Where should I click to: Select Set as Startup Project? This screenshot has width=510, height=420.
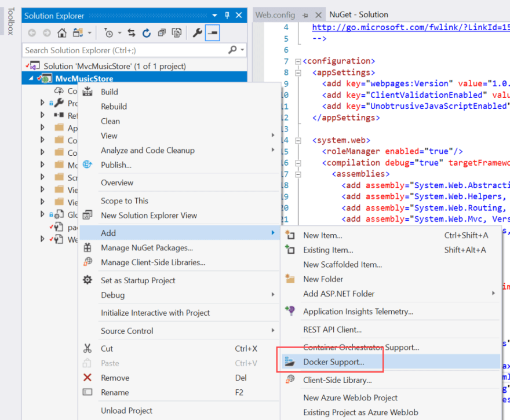coord(180,280)
